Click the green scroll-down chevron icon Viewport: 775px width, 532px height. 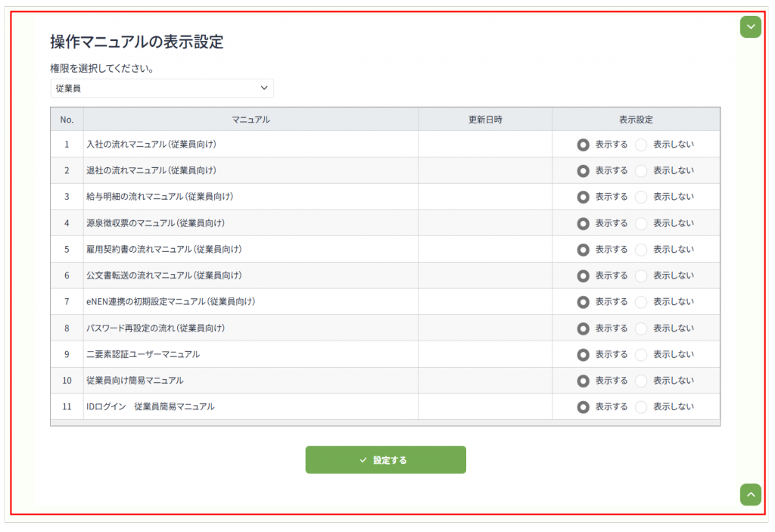pyautogui.click(x=750, y=27)
